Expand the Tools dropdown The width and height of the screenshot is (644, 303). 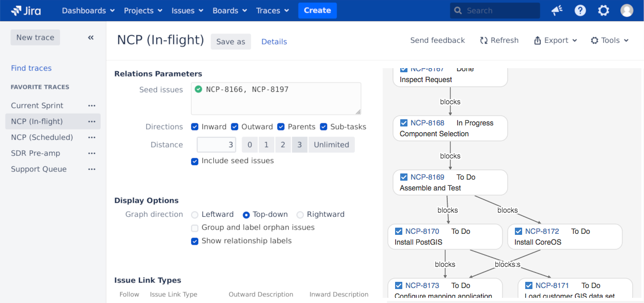click(x=610, y=40)
